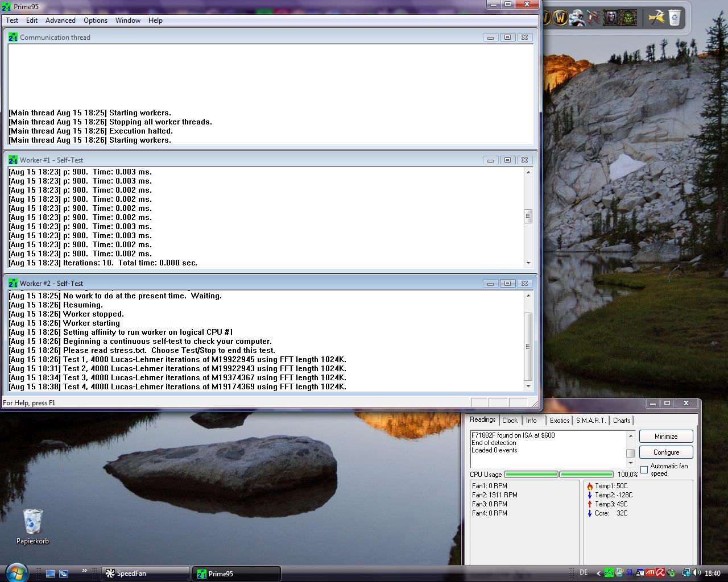The width and height of the screenshot is (728, 582).
Task: Switch to SpeedFan Charts tab
Action: click(622, 421)
